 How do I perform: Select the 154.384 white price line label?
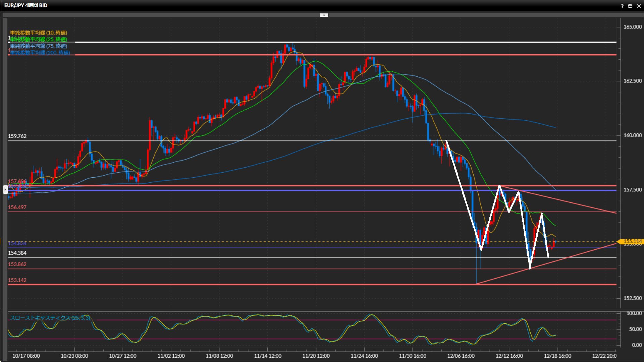coord(17,253)
